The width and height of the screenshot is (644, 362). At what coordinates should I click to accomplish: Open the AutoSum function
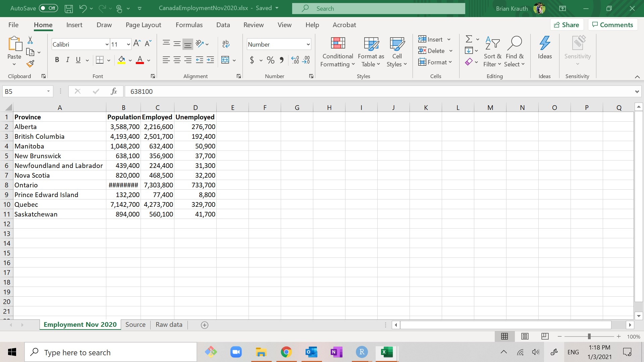[x=469, y=39]
